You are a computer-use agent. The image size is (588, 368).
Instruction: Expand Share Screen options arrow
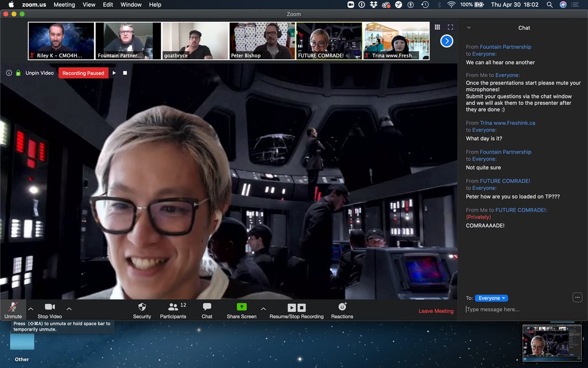pyautogui.click(x=263, y=309)
